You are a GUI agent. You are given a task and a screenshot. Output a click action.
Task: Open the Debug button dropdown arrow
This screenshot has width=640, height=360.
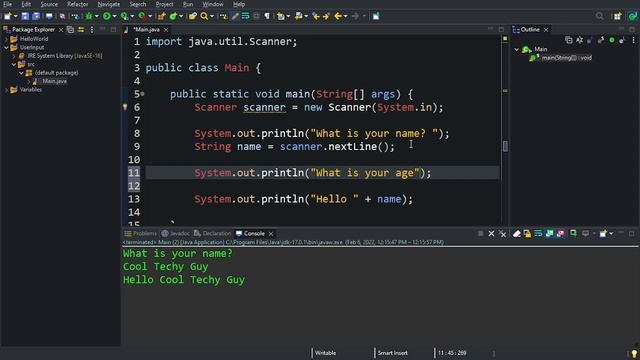tap(96, 16)
